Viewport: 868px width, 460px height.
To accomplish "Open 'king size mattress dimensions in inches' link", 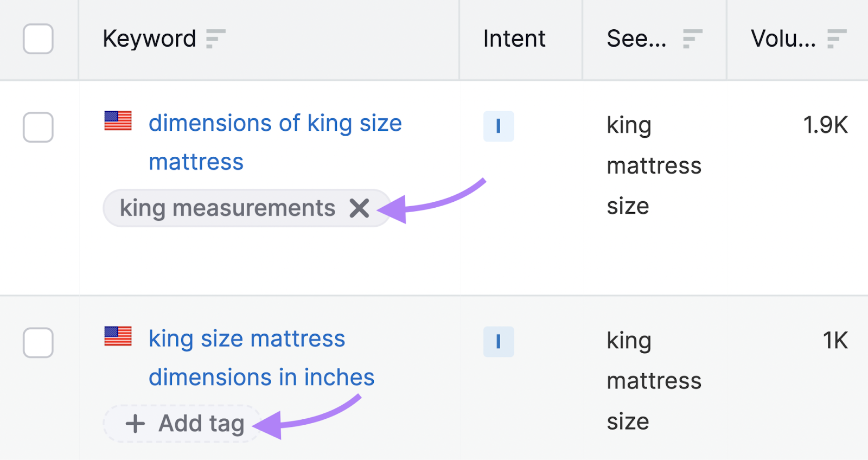I will click(x=247, y=339).
